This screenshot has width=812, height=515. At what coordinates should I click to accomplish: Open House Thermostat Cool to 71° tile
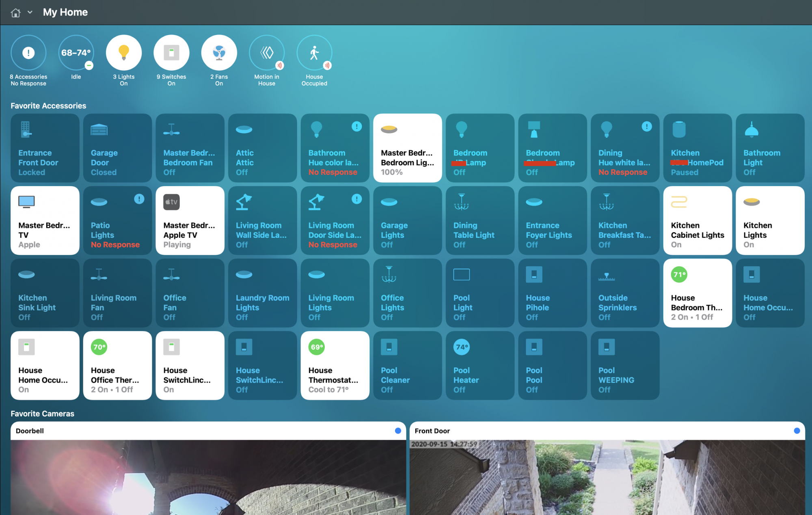tap(335, 366)
